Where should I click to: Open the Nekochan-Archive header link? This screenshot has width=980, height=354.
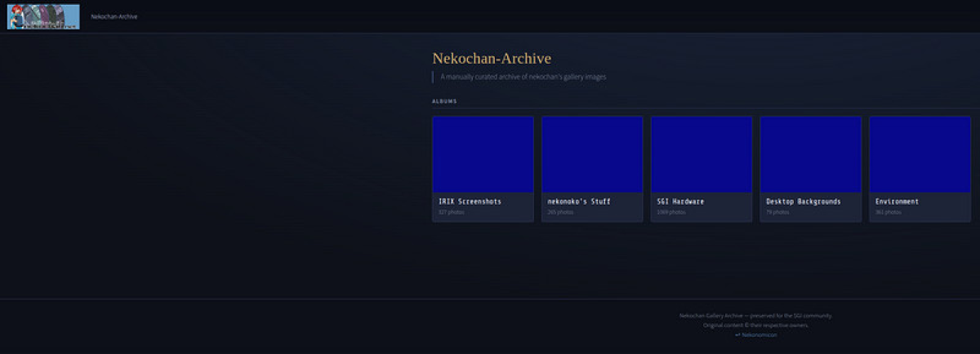(x=114, y=16)
